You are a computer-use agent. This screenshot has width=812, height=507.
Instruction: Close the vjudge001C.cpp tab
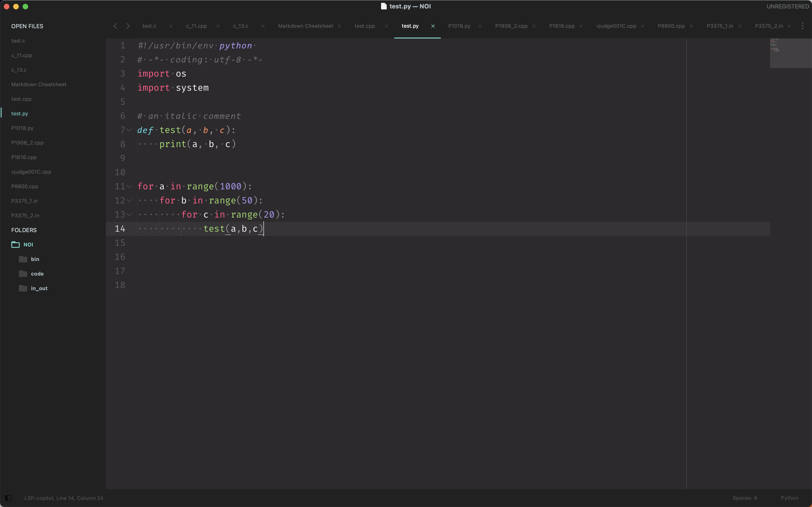642,26
